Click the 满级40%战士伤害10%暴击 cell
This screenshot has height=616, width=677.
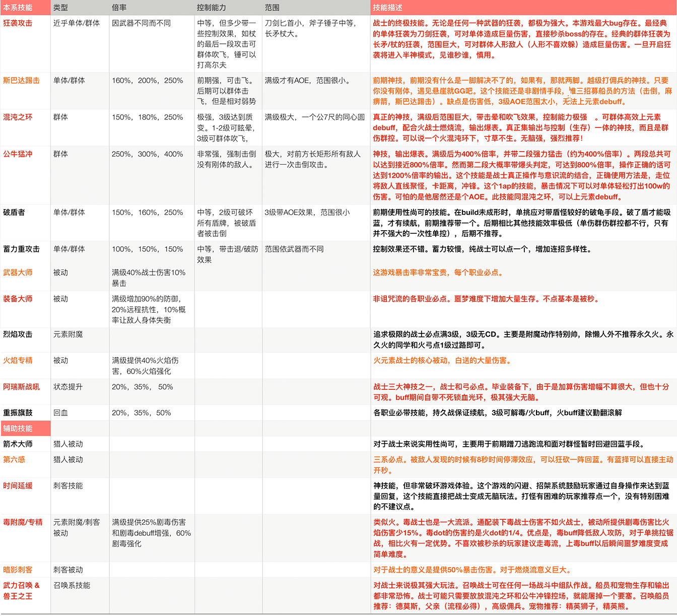click(152, 278)
